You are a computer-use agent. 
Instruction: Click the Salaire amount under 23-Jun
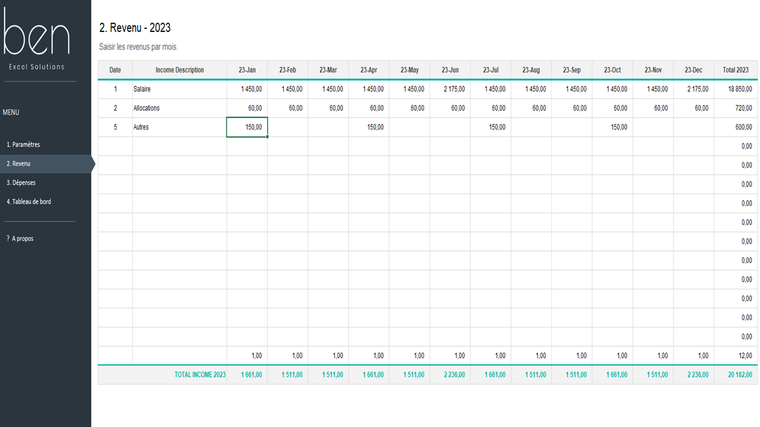click(x=450, y=89)
